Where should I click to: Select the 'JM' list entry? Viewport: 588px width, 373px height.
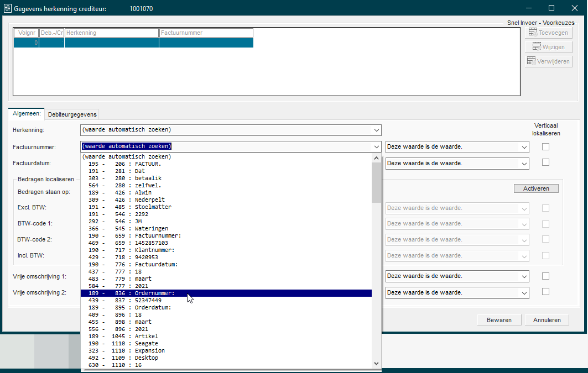point(226,222)
